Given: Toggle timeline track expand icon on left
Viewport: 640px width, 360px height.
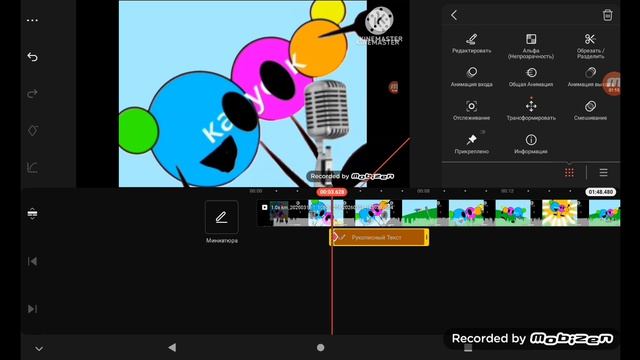Looking at the screenshot, I should (x=32, y=213).
